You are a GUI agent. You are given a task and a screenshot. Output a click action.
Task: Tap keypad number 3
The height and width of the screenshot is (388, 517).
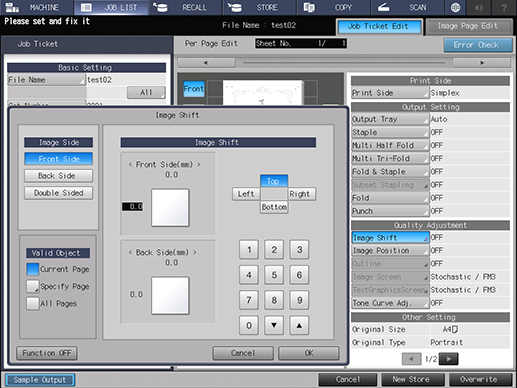pos(299,250)
